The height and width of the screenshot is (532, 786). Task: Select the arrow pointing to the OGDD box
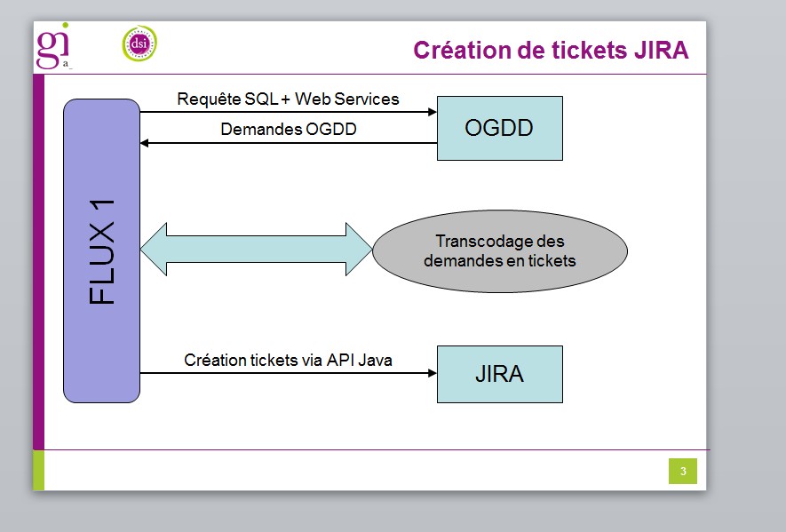coord(289,112)
